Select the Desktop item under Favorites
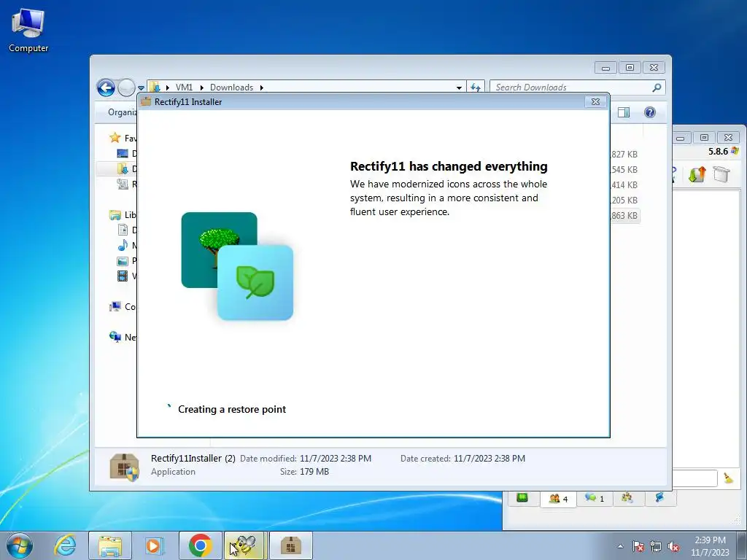 tap(126, 153)
